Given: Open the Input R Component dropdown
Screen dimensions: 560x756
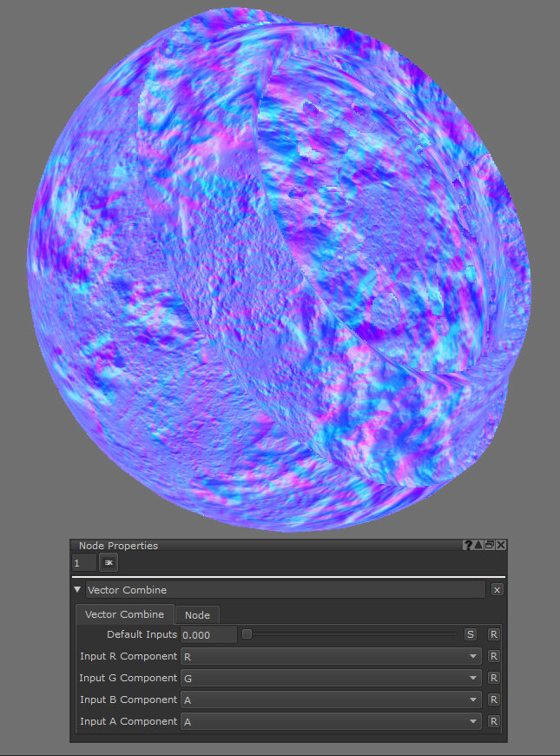Looking at the screenshot, I should [330, 656].
